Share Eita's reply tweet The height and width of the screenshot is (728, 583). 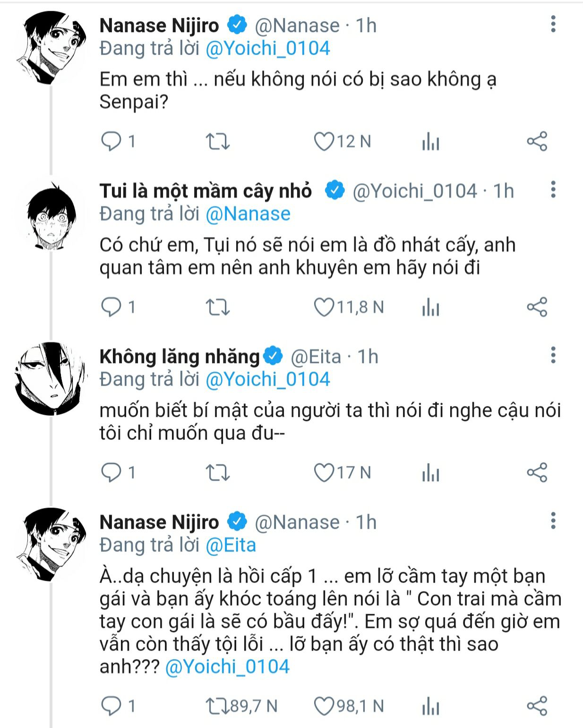537,473
